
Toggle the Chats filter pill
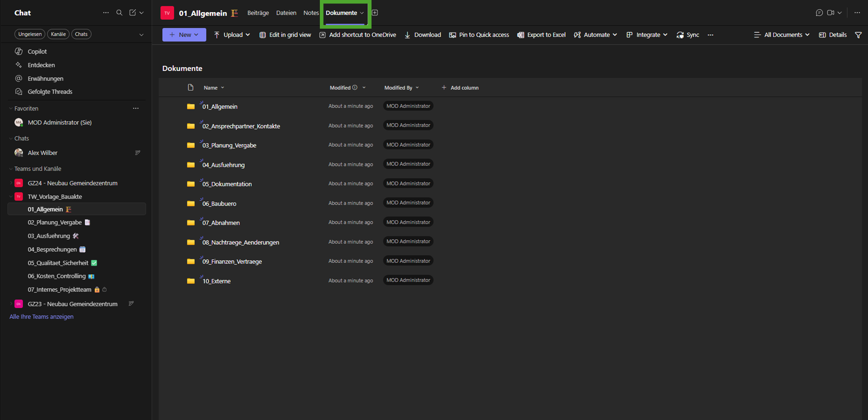coord(81,34)
